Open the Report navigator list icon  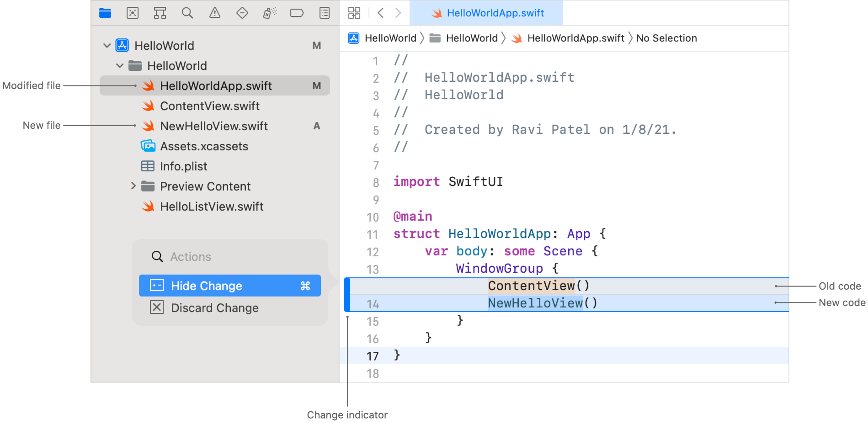(x=324, y=13)
